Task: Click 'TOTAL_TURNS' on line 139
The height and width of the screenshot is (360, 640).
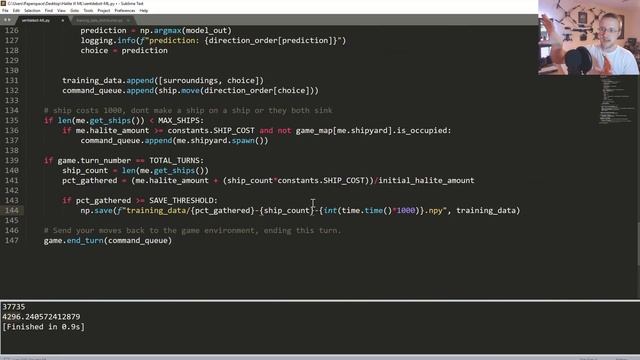Action: [174, 160]
